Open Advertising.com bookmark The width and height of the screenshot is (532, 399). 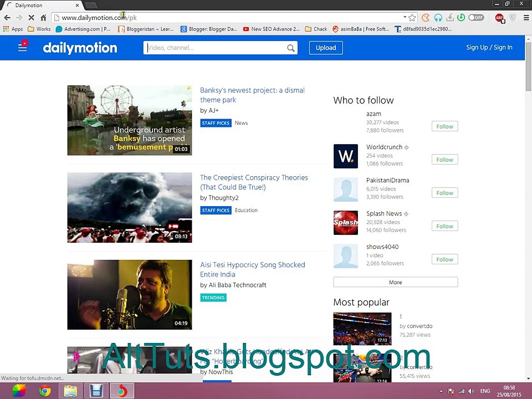click(x=83, y=29)
